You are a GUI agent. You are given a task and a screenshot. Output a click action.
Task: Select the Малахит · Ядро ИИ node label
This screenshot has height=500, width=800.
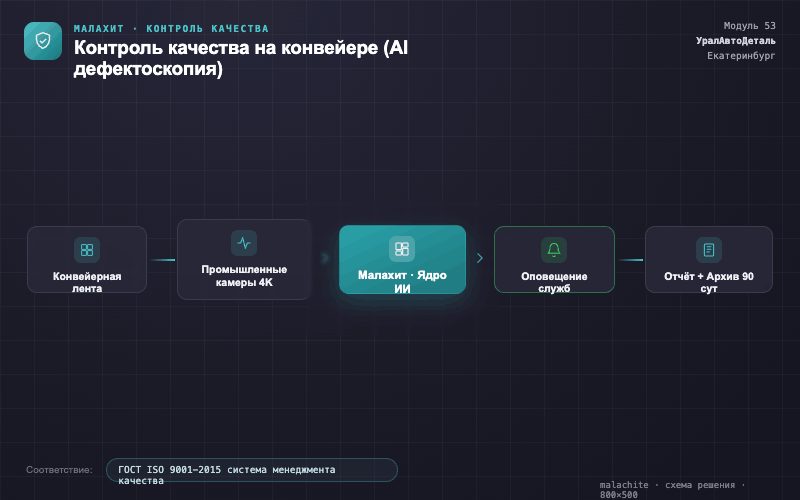point(402,282)
